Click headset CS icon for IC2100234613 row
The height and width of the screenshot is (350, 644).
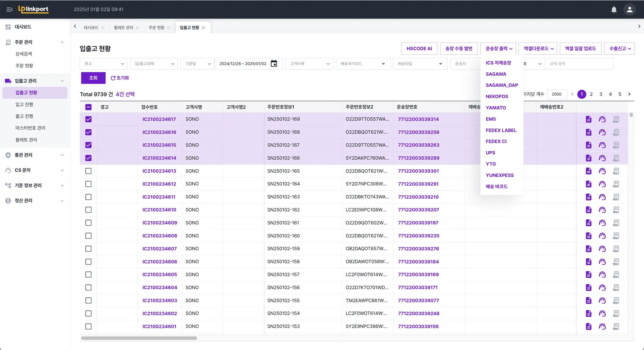[602, 171]
